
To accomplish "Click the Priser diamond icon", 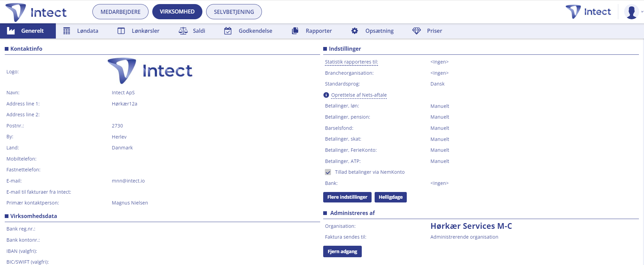I will 417,31.
